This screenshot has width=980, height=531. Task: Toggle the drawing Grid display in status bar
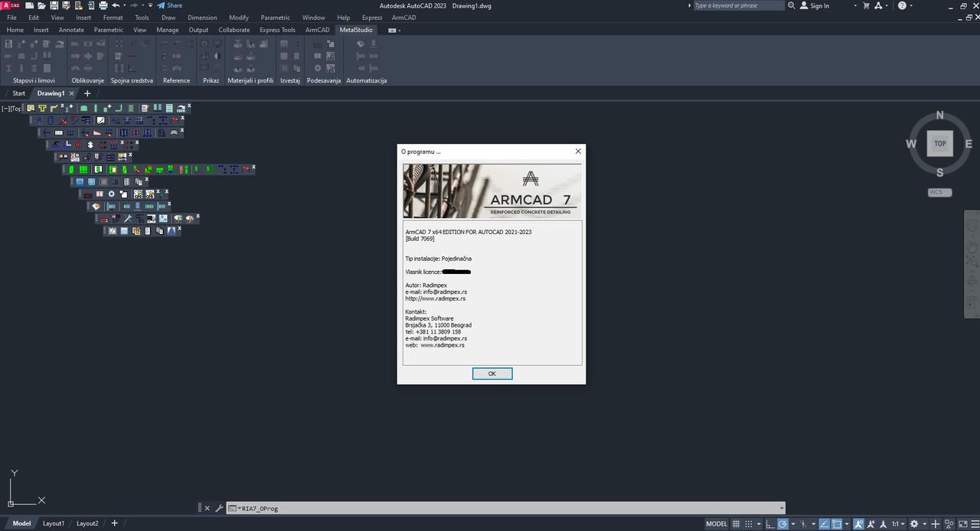(x=736, y=524)
